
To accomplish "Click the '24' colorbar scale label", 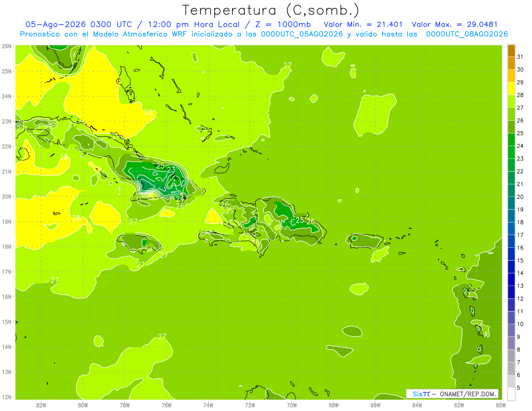I will click(x=520, y=146).
